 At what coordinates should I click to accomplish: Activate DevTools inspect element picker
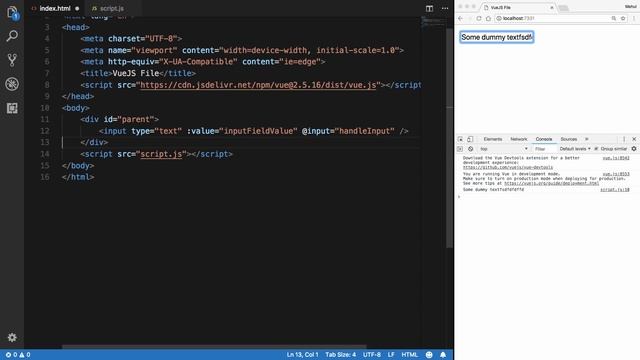(460, 139)
